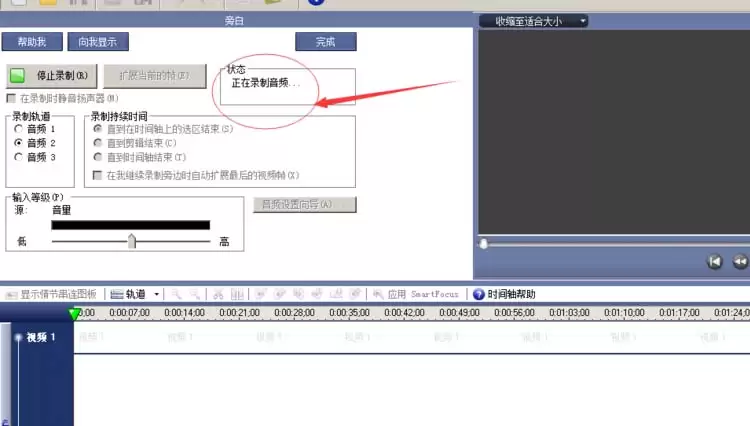Select 音频 3 recording track

coord(18,157)
